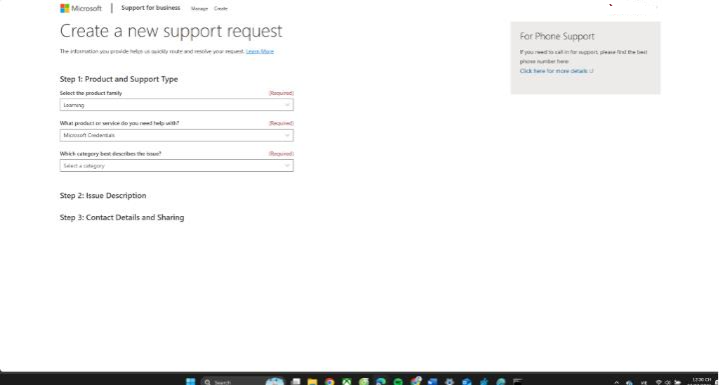The height and width of the screenshot is (385, 720).
Task: Click the Create a new support request title
Action: pos(171,31)
